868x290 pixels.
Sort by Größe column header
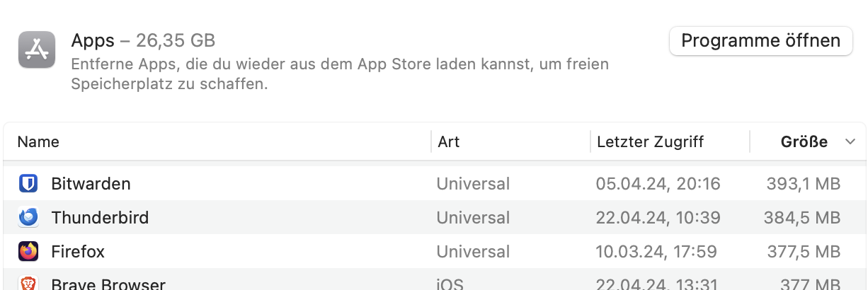804,142
